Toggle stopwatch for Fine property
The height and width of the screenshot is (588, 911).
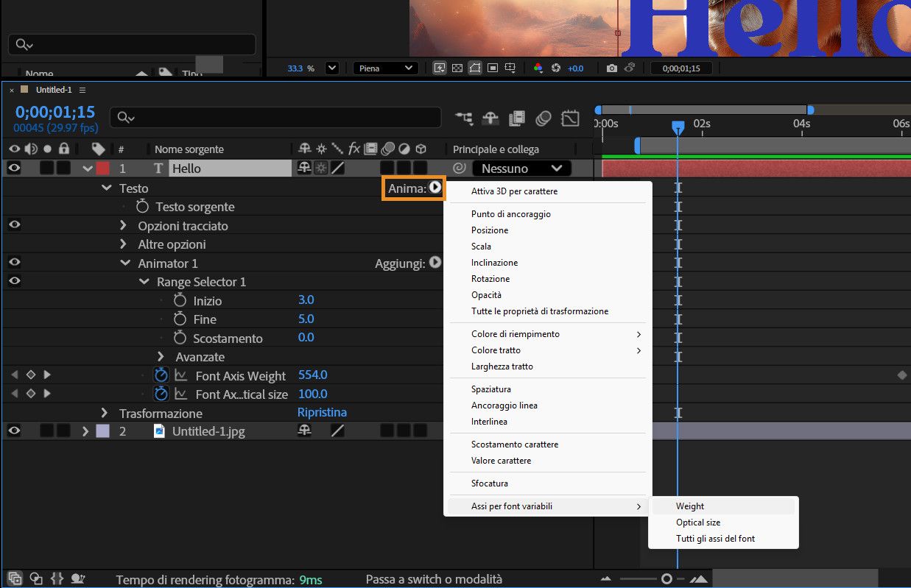coord(180,319)
